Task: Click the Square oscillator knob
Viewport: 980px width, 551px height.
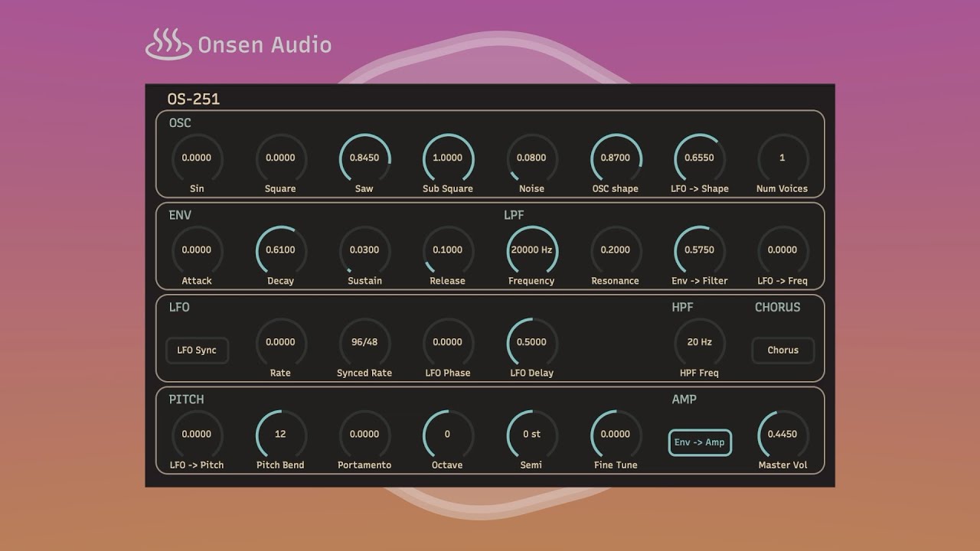Action: (280, 158)
